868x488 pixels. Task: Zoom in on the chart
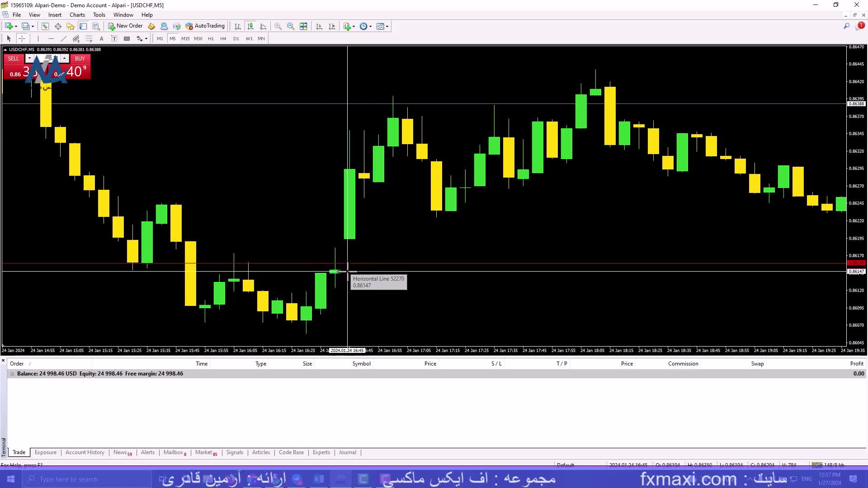[278, 26]
